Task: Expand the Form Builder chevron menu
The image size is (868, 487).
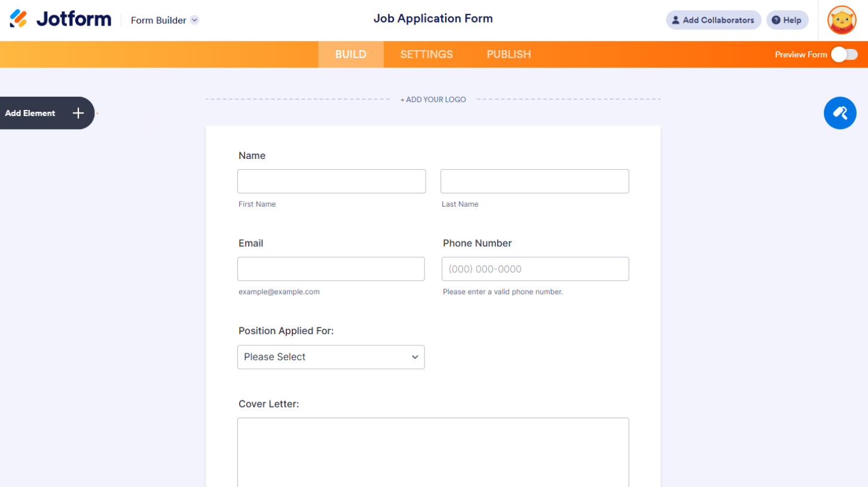Action: pyautogui.click(x=193, y=20)
